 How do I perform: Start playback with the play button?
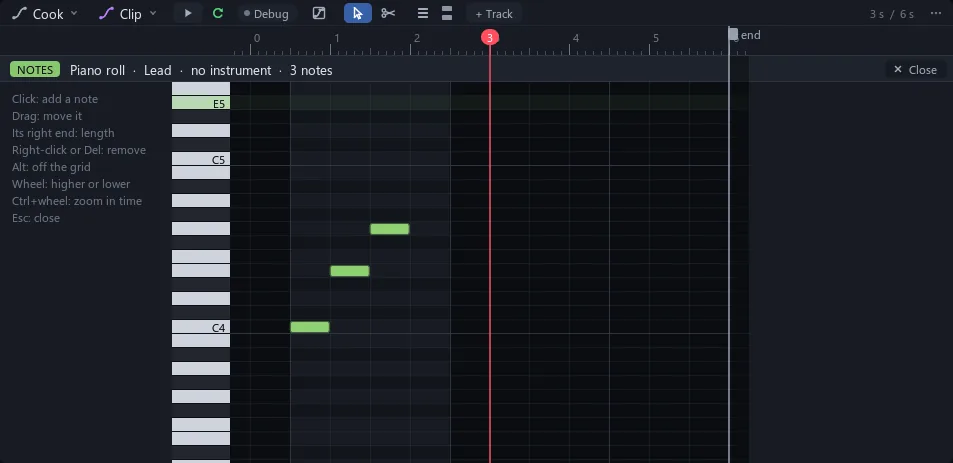pyautogui.click(x=188, y=13)
